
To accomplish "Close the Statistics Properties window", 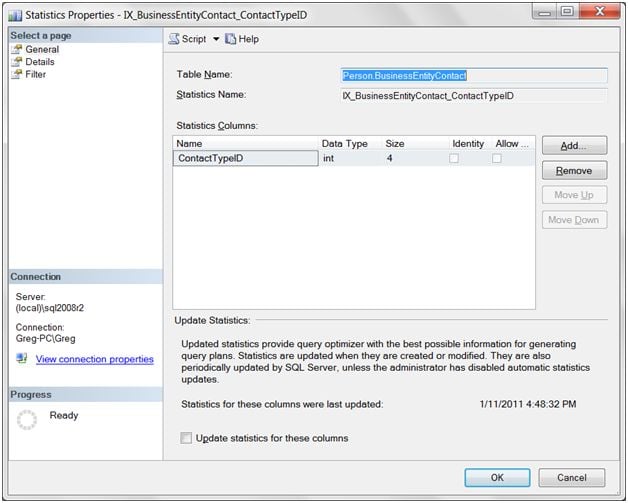I will tap(600, 12).
